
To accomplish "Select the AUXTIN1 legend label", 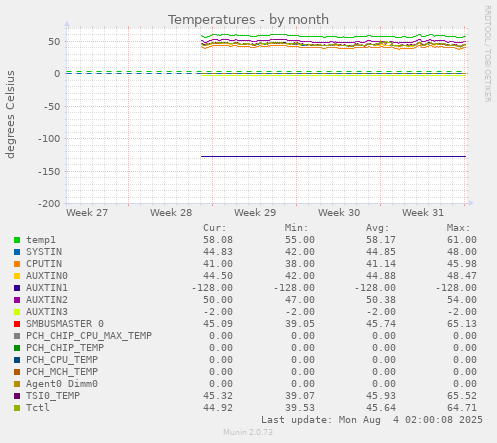I will tap(47, 288).
